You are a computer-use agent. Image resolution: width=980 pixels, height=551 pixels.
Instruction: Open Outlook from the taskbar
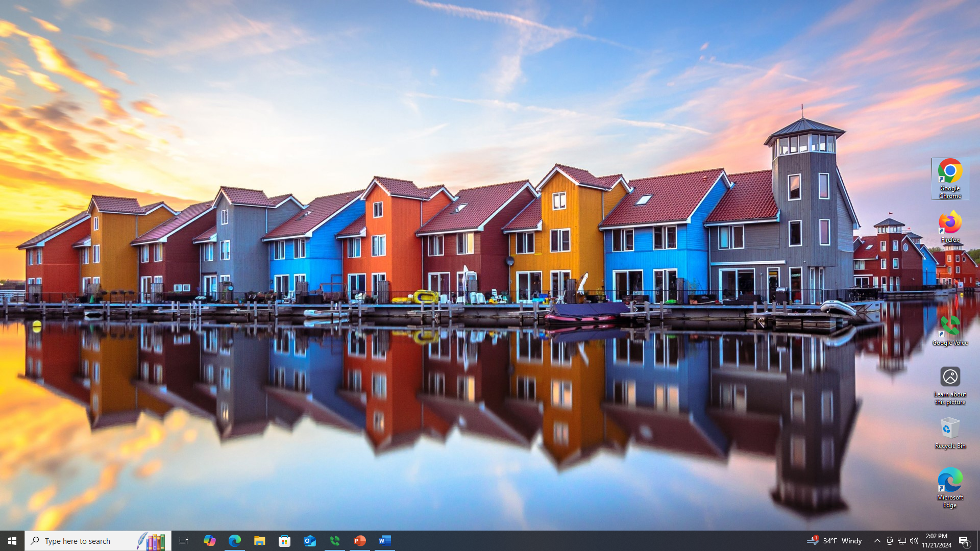pos(310,541)
